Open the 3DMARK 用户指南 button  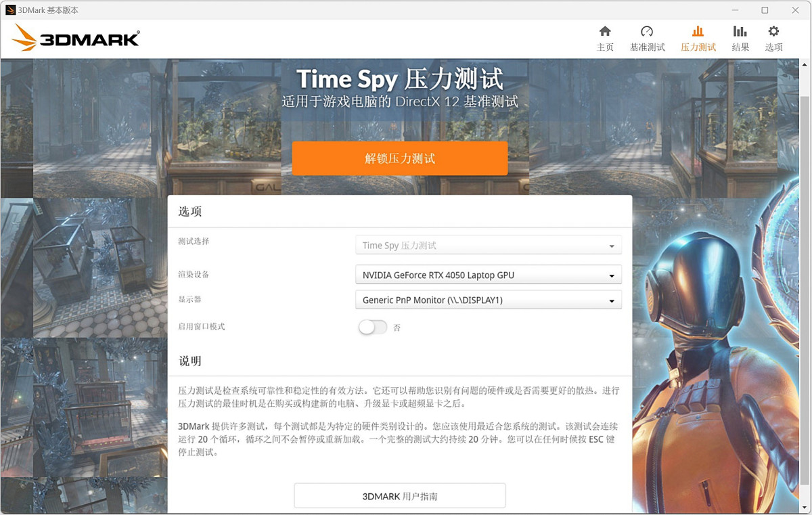pyautogui.click(x=400, y=496)
